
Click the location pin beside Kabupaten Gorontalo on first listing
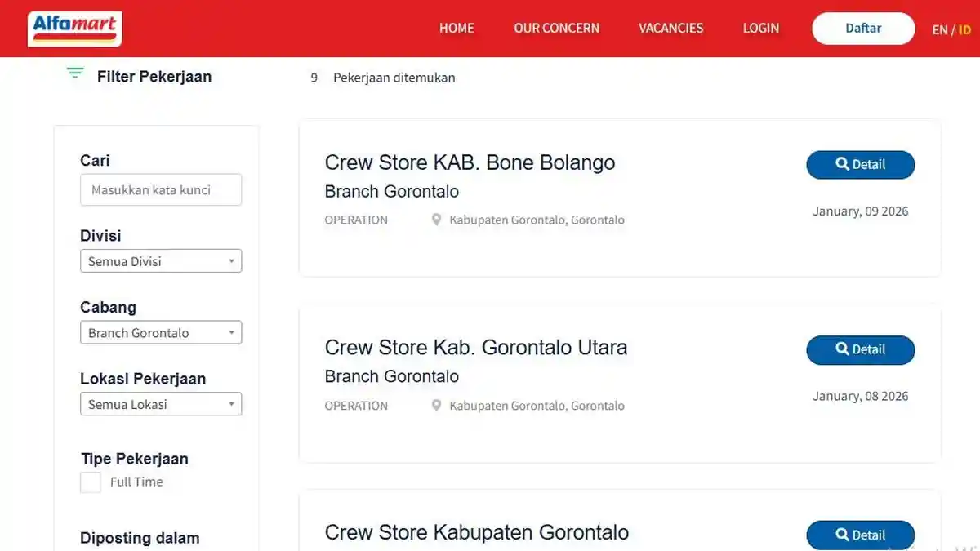pos(436,220)
